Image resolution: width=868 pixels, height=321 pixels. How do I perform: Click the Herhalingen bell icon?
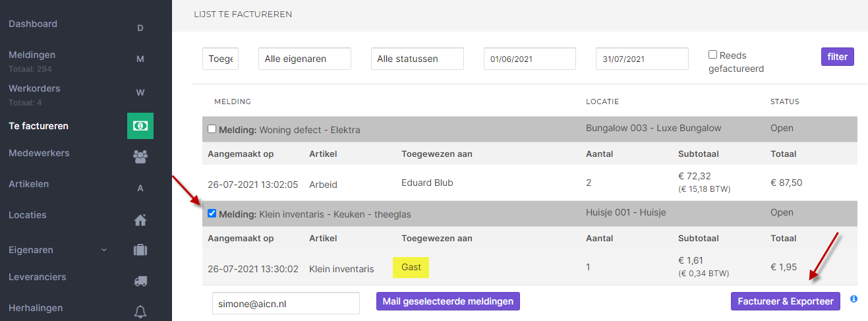click(x=140, y=311)
